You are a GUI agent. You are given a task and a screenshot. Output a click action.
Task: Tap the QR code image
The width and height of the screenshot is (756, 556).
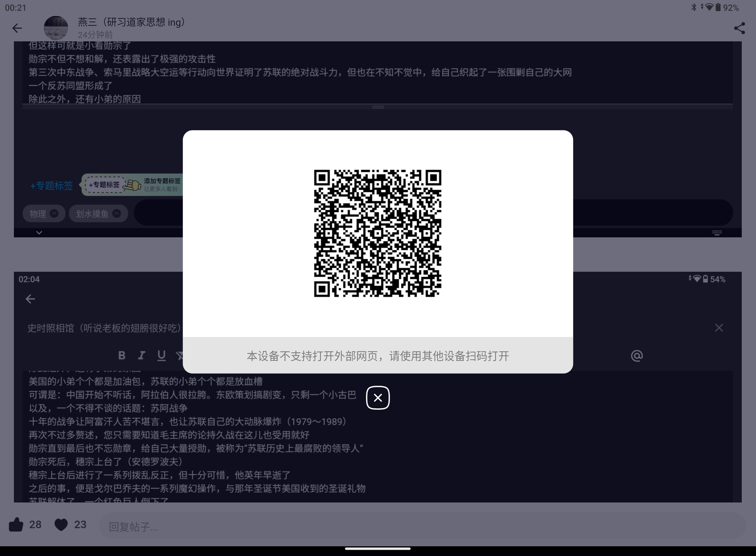click(x=378, y=233)
